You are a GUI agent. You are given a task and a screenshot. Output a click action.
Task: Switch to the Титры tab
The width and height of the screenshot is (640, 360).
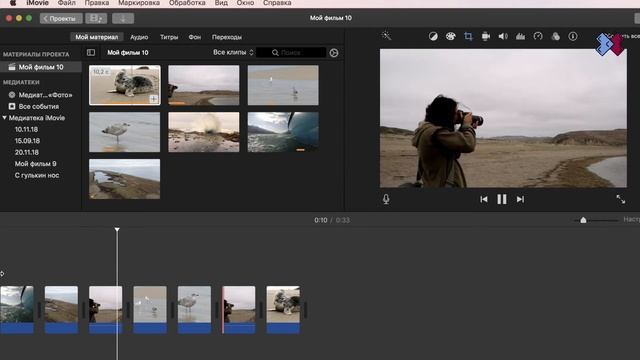point(169,37)
